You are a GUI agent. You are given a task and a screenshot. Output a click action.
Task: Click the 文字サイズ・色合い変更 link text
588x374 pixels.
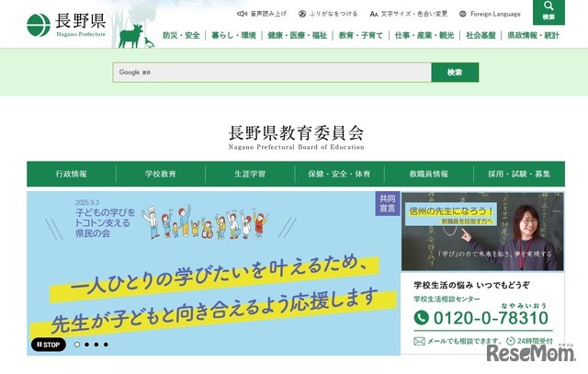(x=414, y=14)
